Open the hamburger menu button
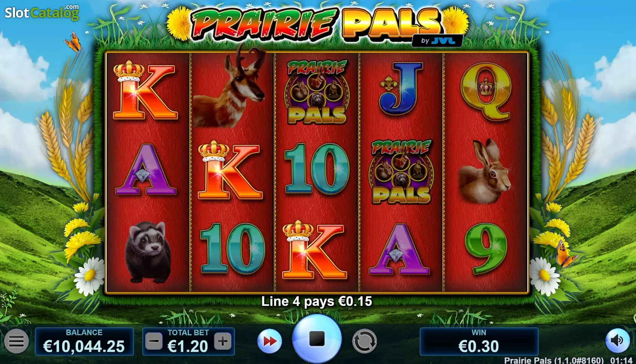This screenshot has width=636, height=364. [x=16, y=341]
